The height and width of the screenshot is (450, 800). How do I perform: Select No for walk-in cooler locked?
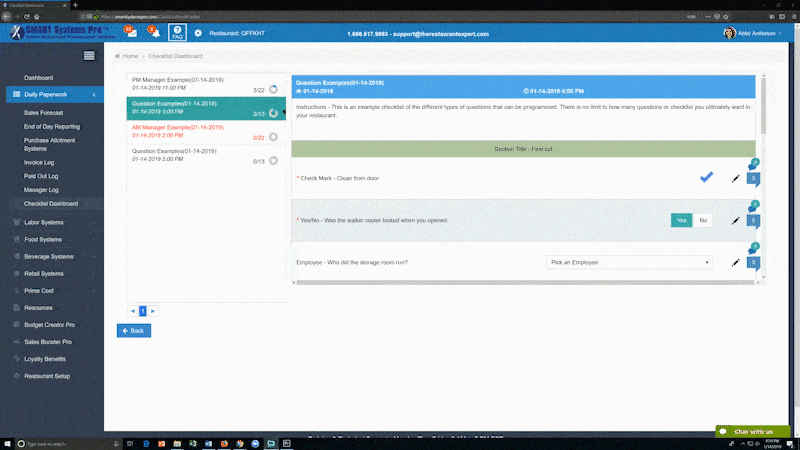click(x=703, y=220)
